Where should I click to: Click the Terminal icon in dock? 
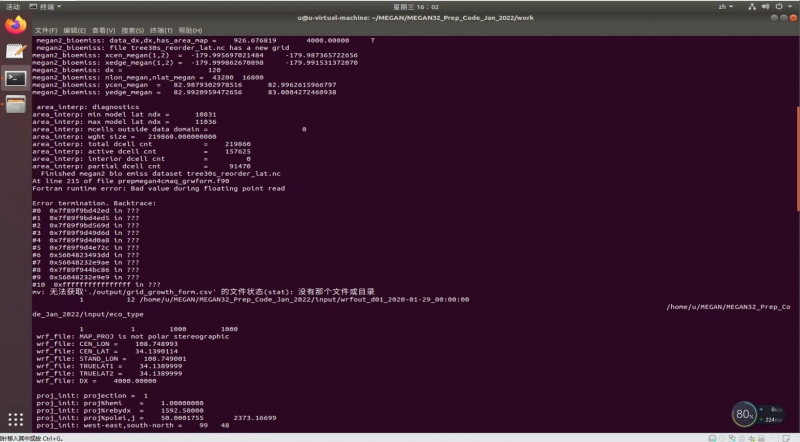(x=15, y=77)
